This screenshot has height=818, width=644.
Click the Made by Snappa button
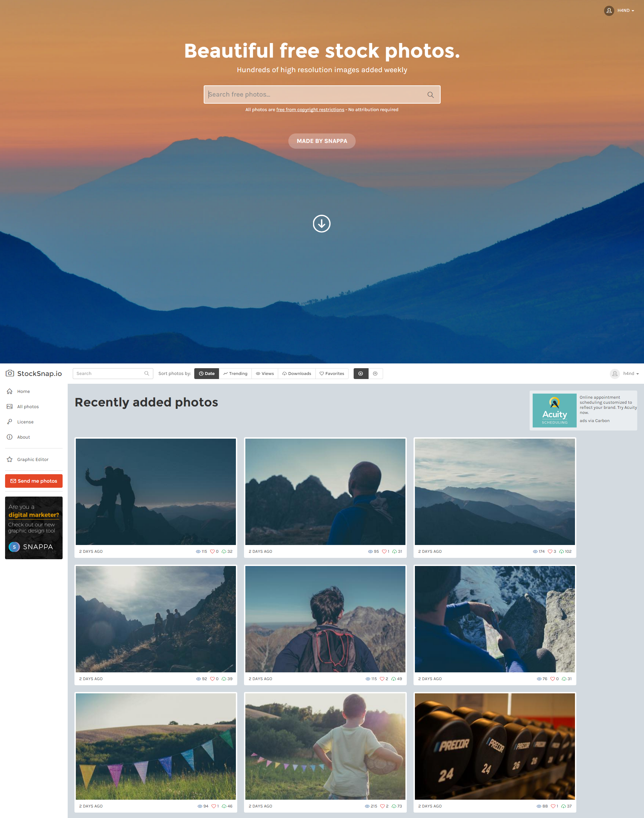click(x=321, y=141)
